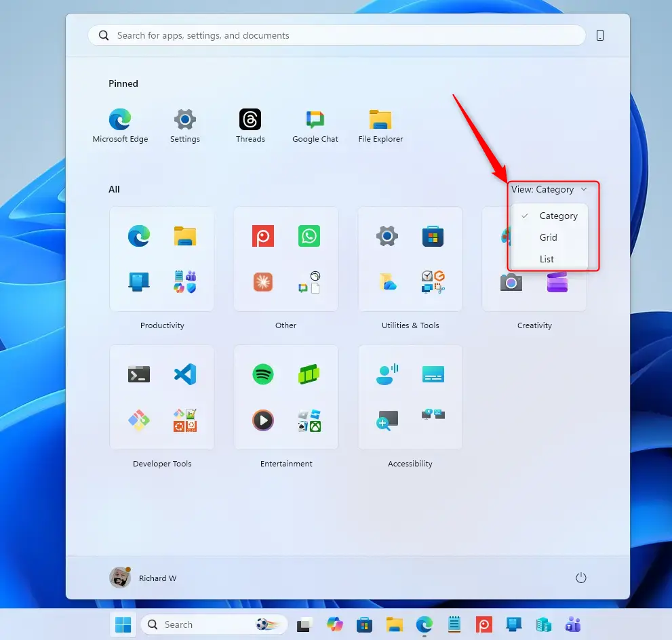Open Notepad from taskbar
Image resolution: width=672 pixels, height=640 pixels.
coord(454,625)
